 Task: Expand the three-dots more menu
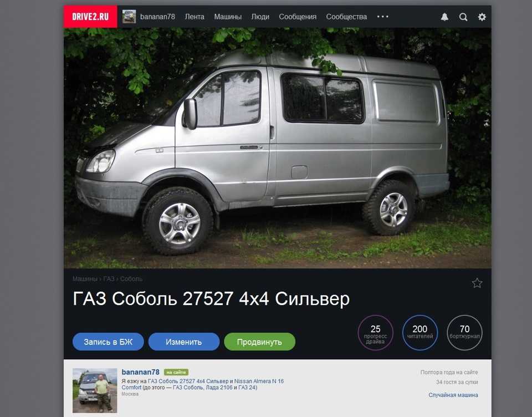[x=383, y=17]
